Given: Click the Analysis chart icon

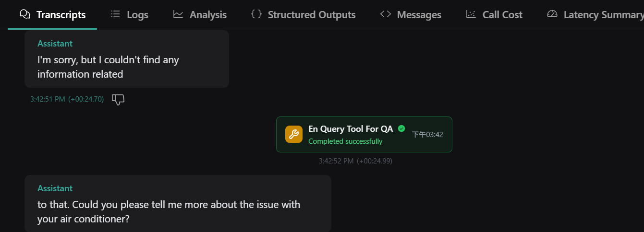Looking at the screenshot, I should (x=178, y=14).
